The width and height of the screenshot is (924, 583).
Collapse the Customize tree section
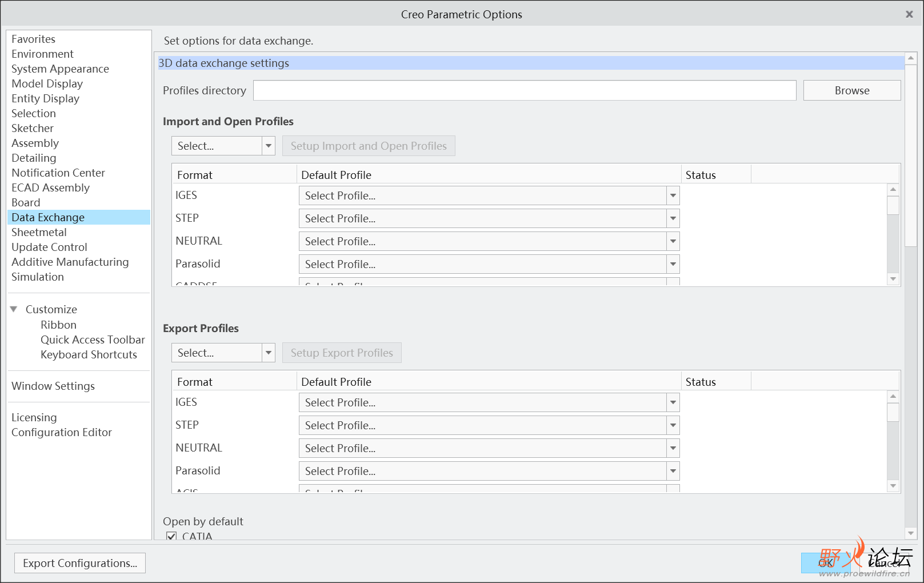point(14,309)
